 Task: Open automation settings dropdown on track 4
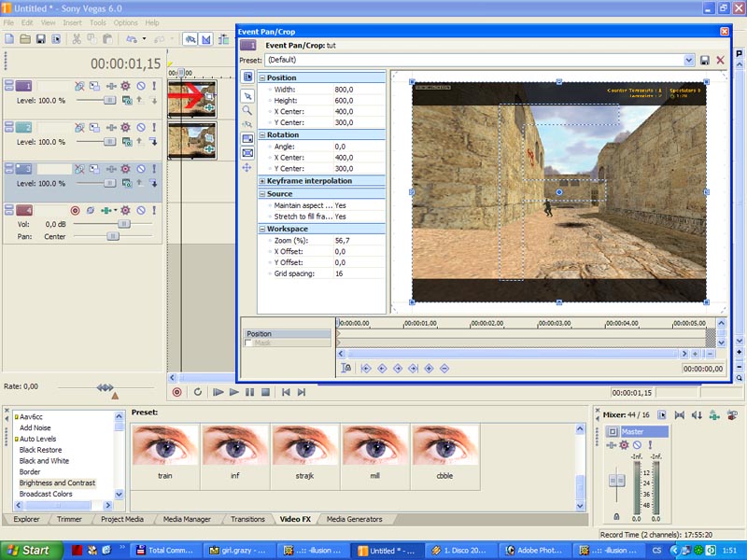click(x=115, y=210)
